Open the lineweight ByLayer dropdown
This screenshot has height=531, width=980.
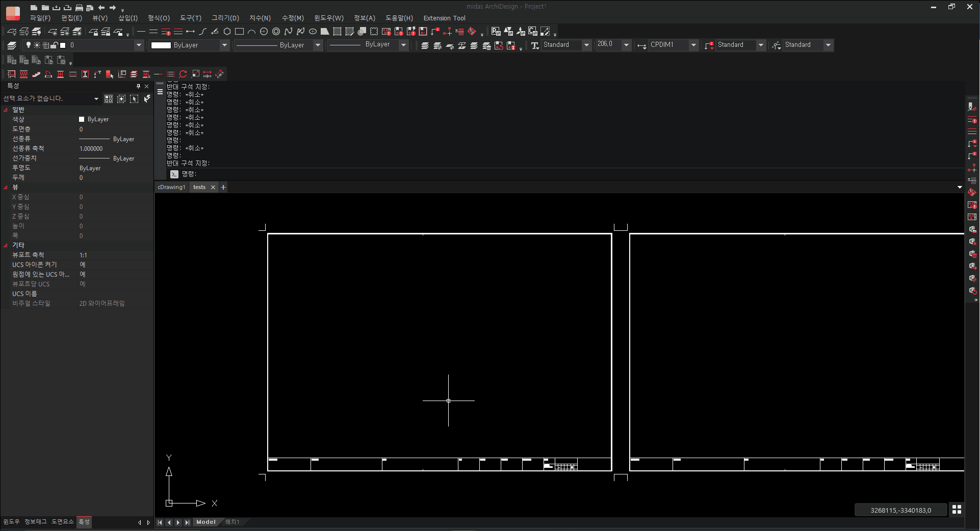coord(404,45)
